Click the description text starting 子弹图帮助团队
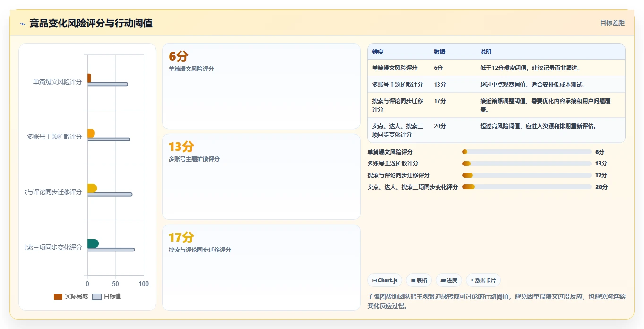Viewport: 644px width, 329px height. pos(496,301)
